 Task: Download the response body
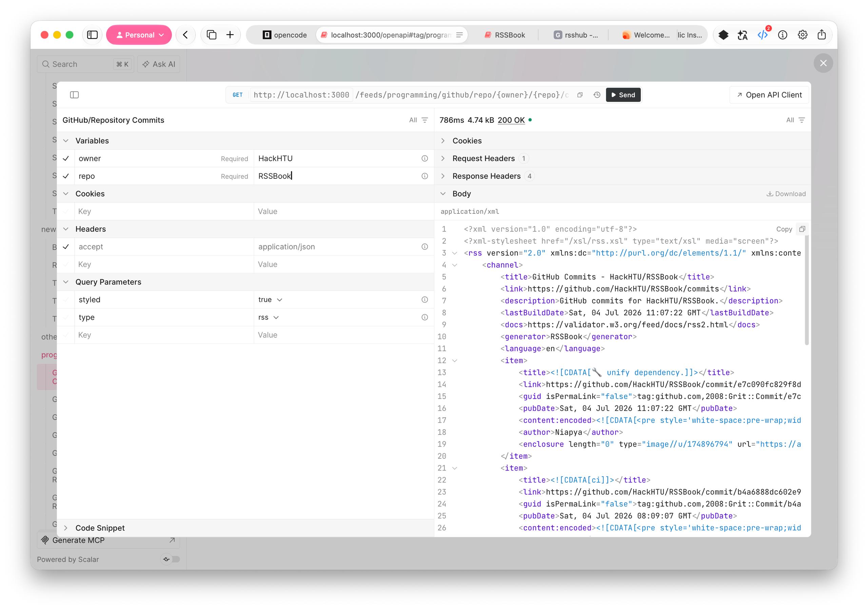(786, 194)
